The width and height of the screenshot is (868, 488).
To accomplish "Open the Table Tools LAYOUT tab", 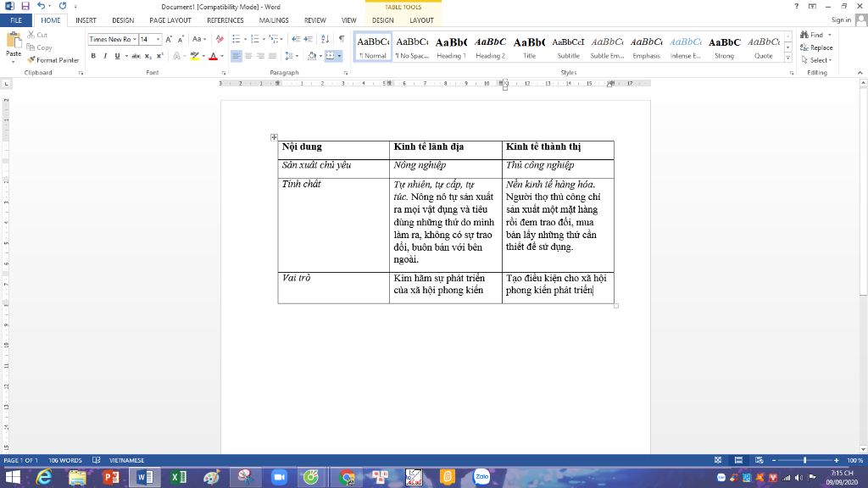I will [x=421, y=20].
